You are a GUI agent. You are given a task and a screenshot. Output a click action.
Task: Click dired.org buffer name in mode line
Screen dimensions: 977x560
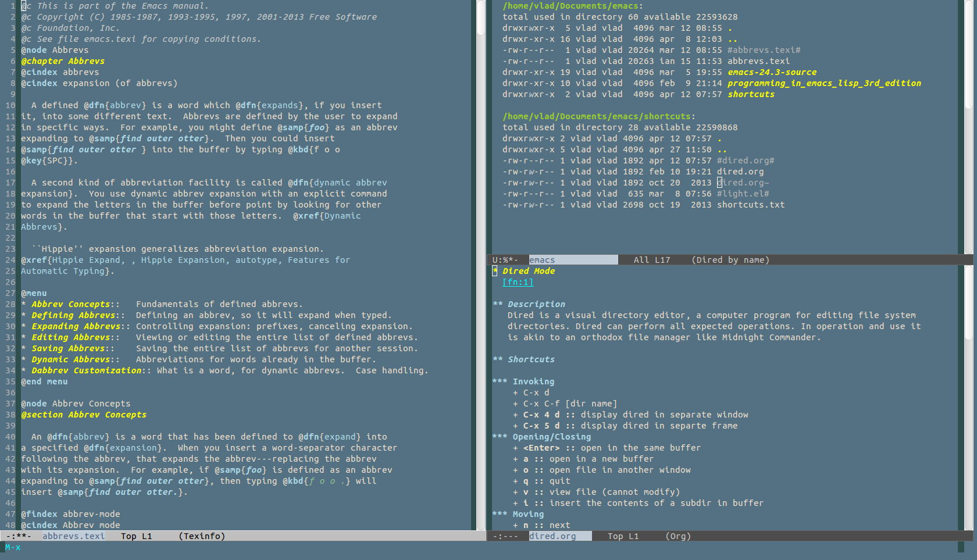click(x=552, y=536)
